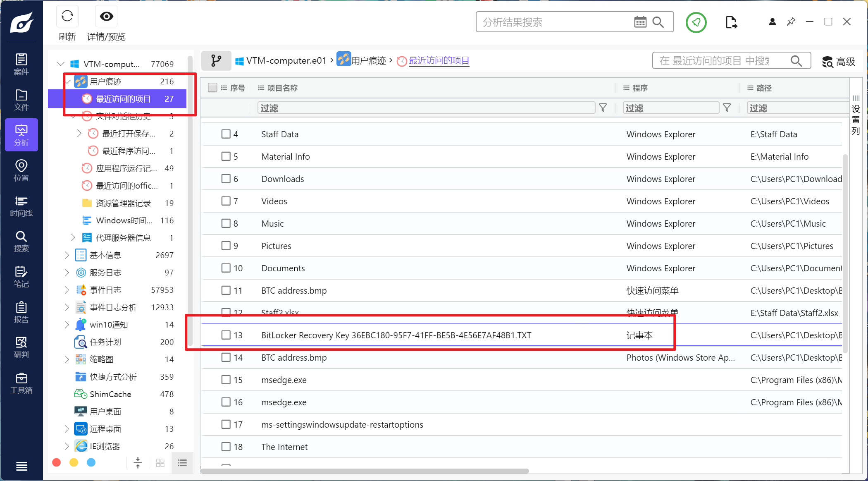868x481 pixels.
Task: Toggle the select-all header checkbox
Action: pyautogui.click(x=212, y=88)
